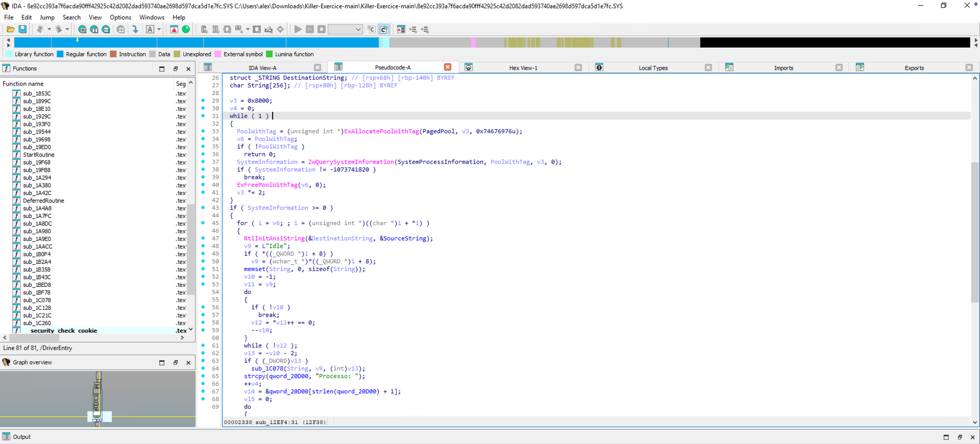Click the pause process icon
The image size is (980, 444).
coord(310,30)
